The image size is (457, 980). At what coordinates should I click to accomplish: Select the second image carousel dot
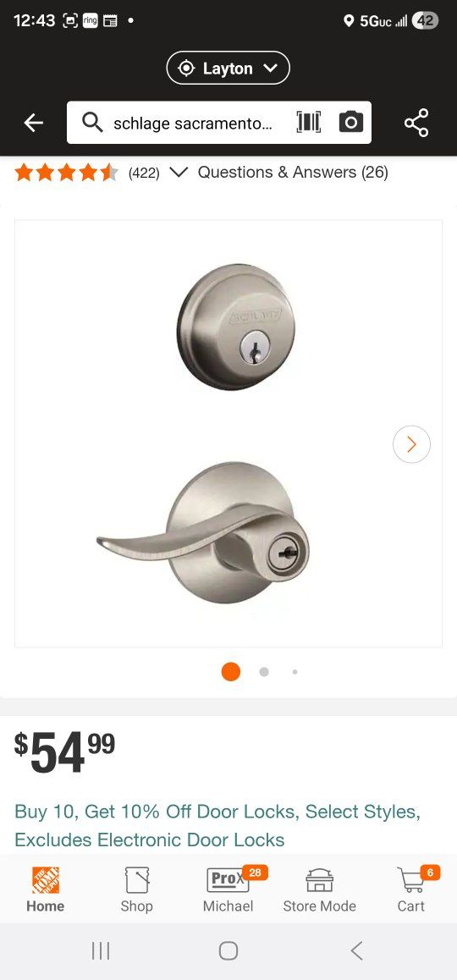click(x=264, y=672)
